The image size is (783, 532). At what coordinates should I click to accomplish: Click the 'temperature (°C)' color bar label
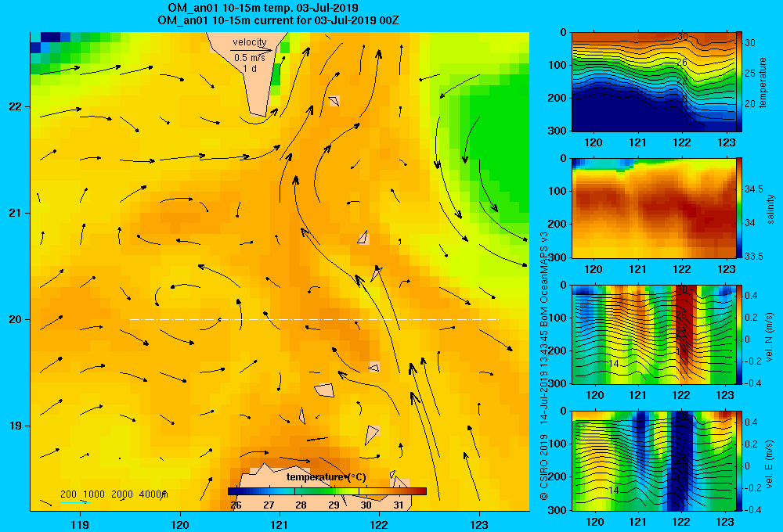[326, 477]
